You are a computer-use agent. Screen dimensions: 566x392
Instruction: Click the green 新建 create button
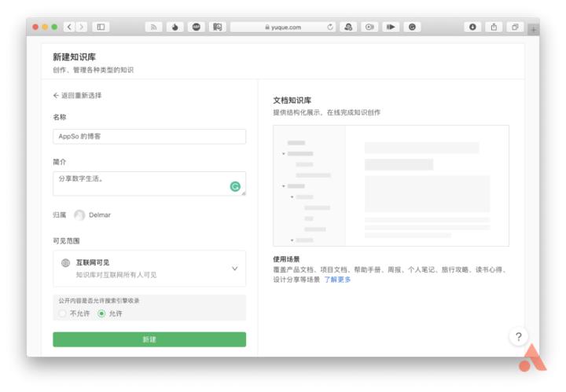coord(149,339)
